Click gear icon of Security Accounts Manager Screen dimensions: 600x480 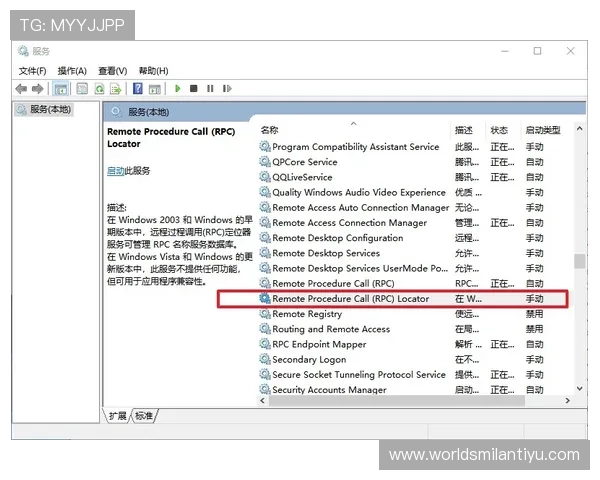(265, 389)
